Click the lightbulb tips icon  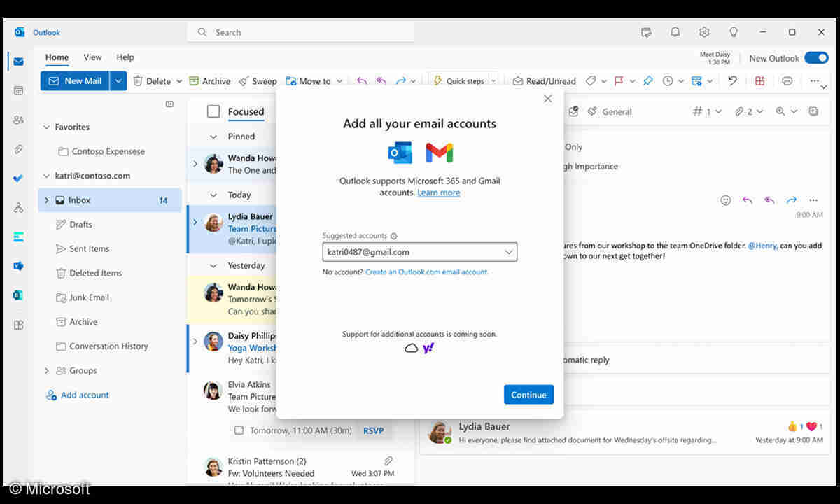pos(734,32)
